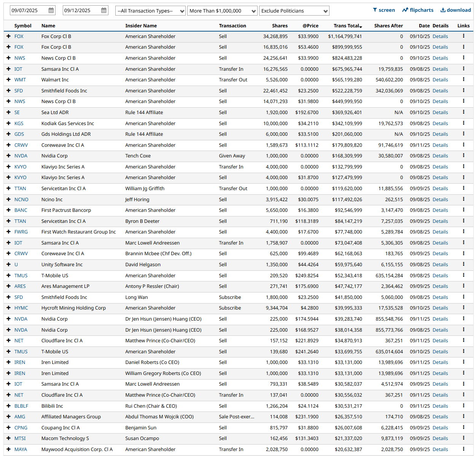The width and height of the screenshot is (476, 456).
Task: Open links menu for Macom Technology row
Action: pyautogui.click(x=463, y=438)
